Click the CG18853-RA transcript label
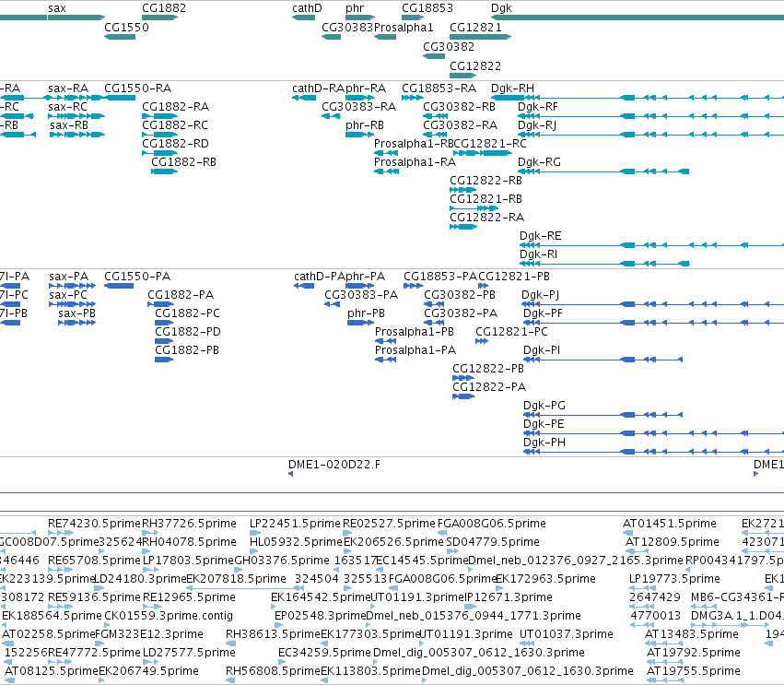The height and width of the screenshot is (685, 784). click(x=439, y=89)
